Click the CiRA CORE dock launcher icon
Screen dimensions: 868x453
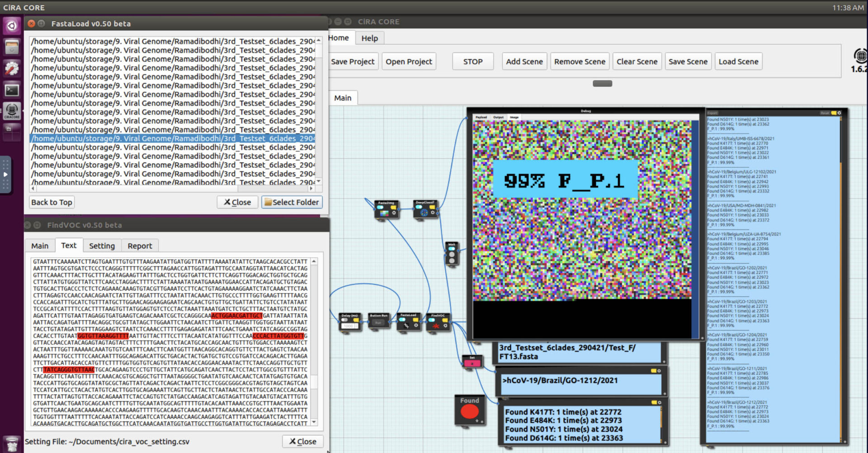click(x=12, y=111)
